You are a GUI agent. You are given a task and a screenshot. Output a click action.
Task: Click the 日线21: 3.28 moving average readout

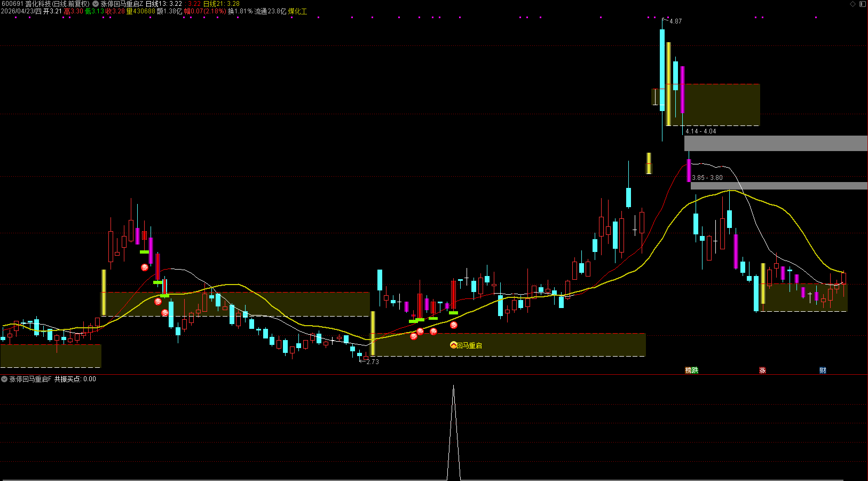(x=221, y=4)
